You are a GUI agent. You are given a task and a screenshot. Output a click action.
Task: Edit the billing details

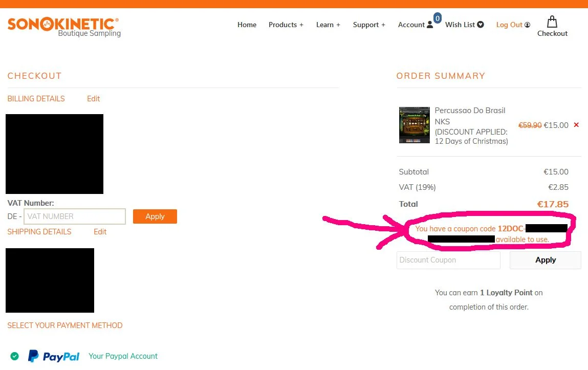(x=93, y=99)
